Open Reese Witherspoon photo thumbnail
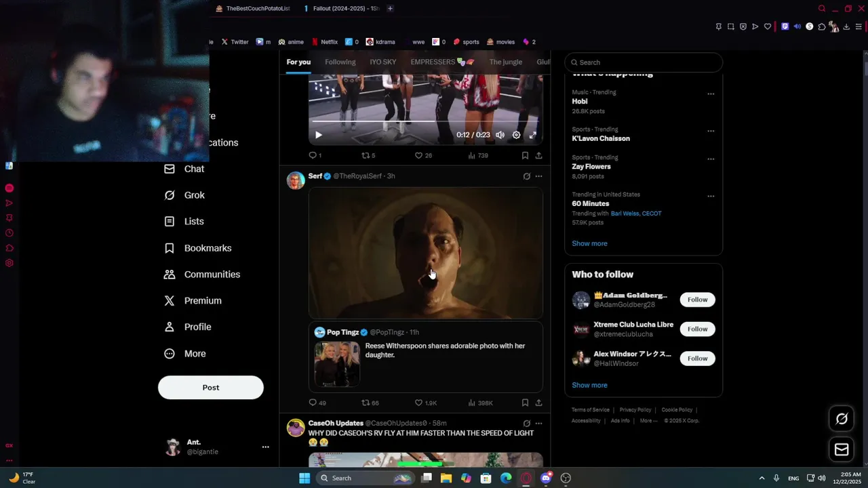The image size is (868, 488). [337, 364]
